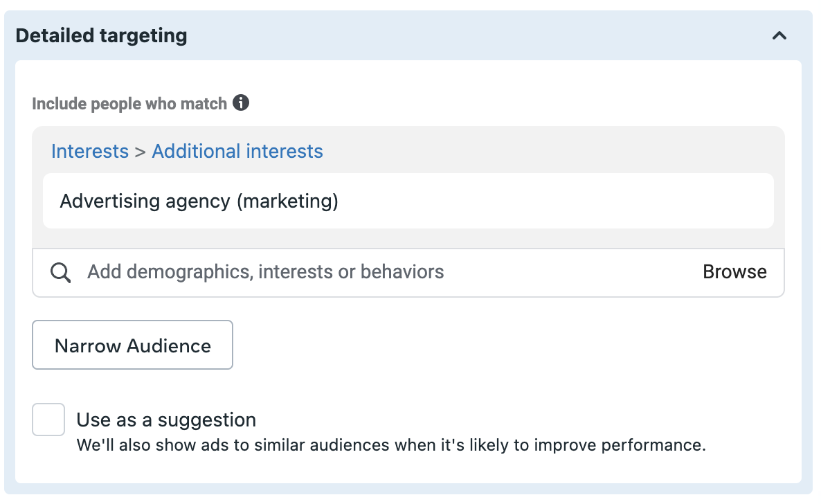This screenshot has width=821, height=504.
Task: Click the breadcrumb separator arrow after Interests
Action: [x=140, y=152]
